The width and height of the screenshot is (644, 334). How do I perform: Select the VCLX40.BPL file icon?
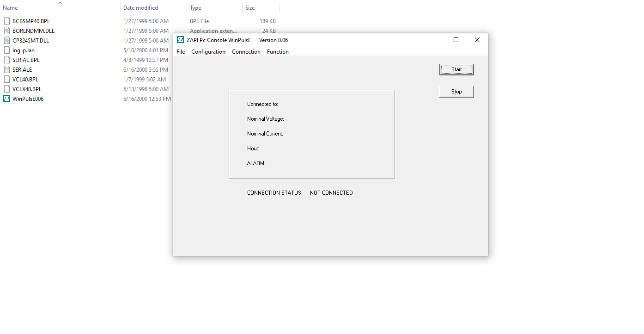coord(7,89)
